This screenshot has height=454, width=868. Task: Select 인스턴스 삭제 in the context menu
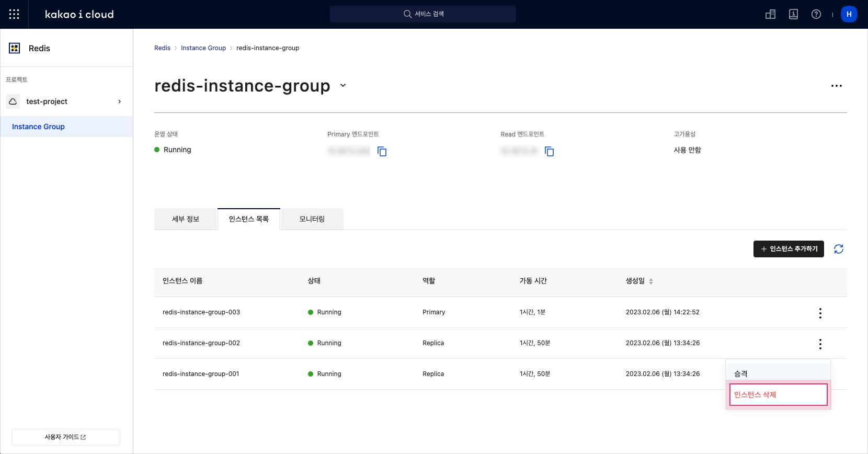(x=779, y=394)
